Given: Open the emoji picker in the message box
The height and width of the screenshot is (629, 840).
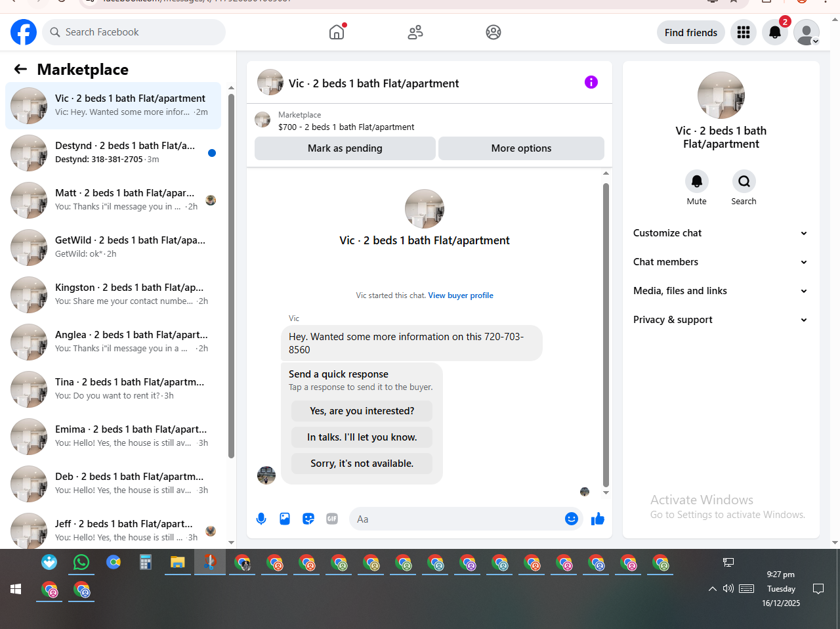Looking at the screenshot, I should [572, 519].
